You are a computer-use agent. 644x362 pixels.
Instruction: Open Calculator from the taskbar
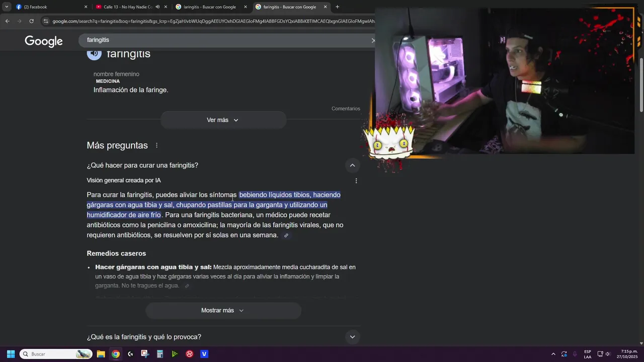[160, 354]
